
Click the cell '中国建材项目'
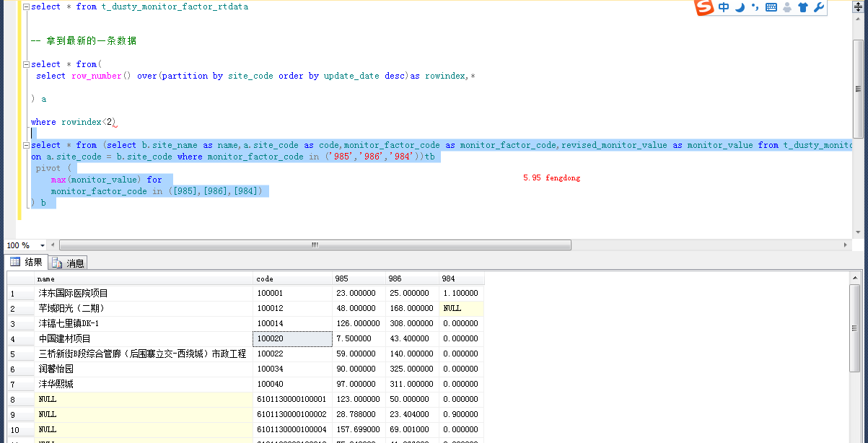144,339
